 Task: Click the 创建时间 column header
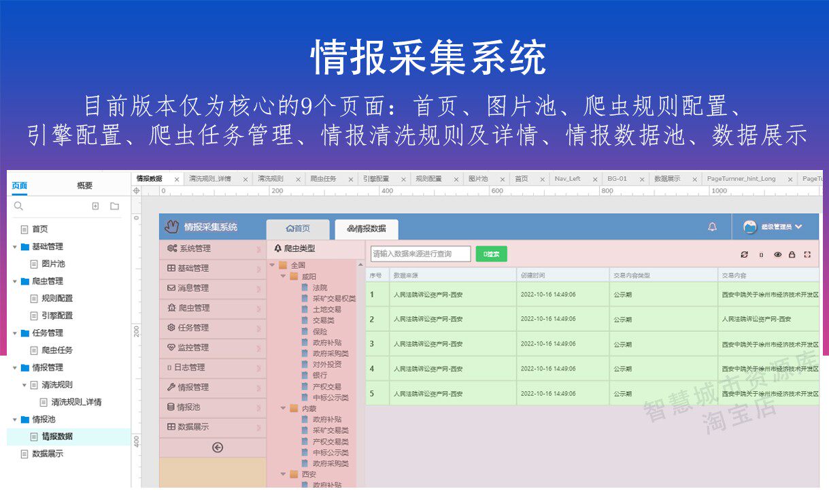[562, 275]
